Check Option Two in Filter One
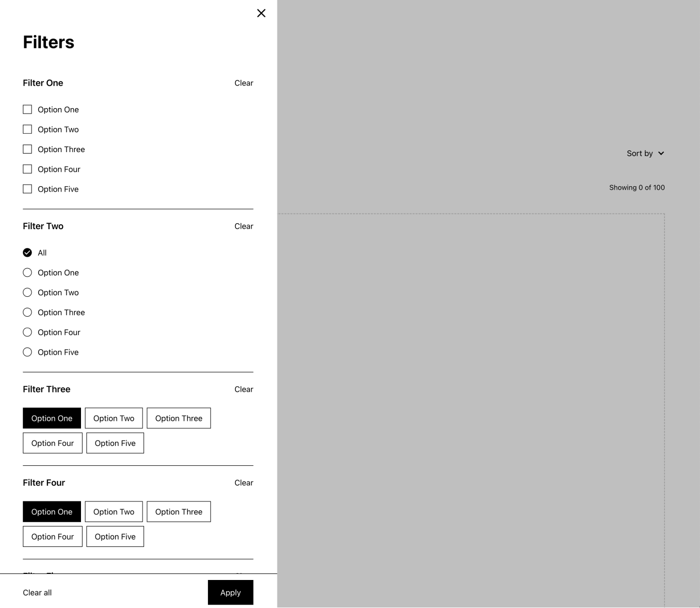Image resolution: width=700 pixels, height=608 pixels. 27,130
